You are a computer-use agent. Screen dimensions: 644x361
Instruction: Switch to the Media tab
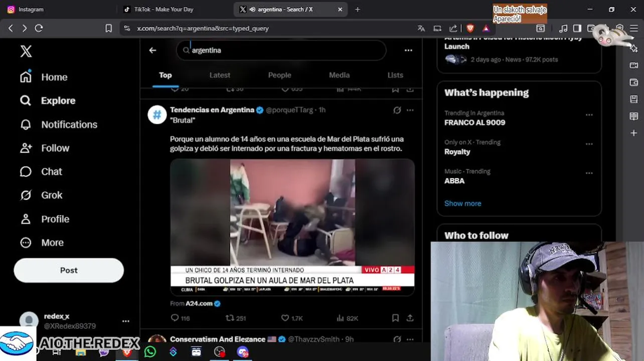pos(339,75)
